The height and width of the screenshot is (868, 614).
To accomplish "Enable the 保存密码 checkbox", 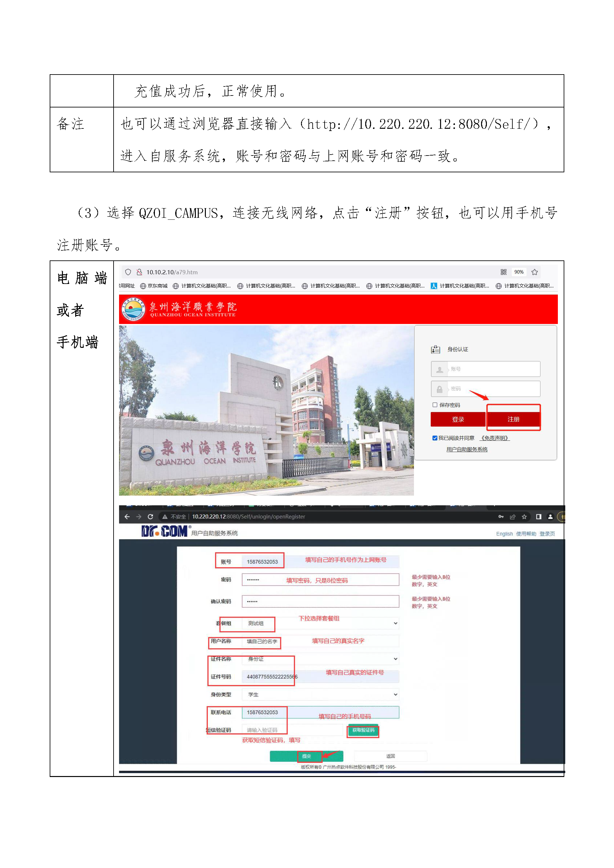I will point(435,405).
